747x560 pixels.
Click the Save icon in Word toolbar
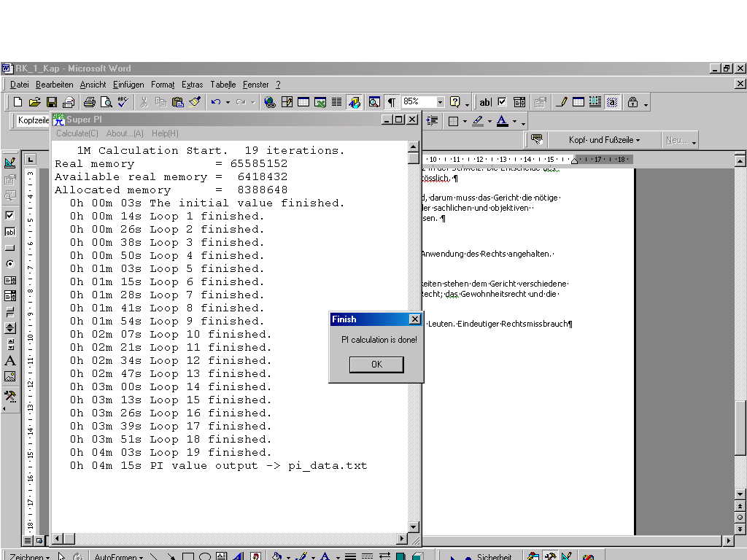click(52, 102)
